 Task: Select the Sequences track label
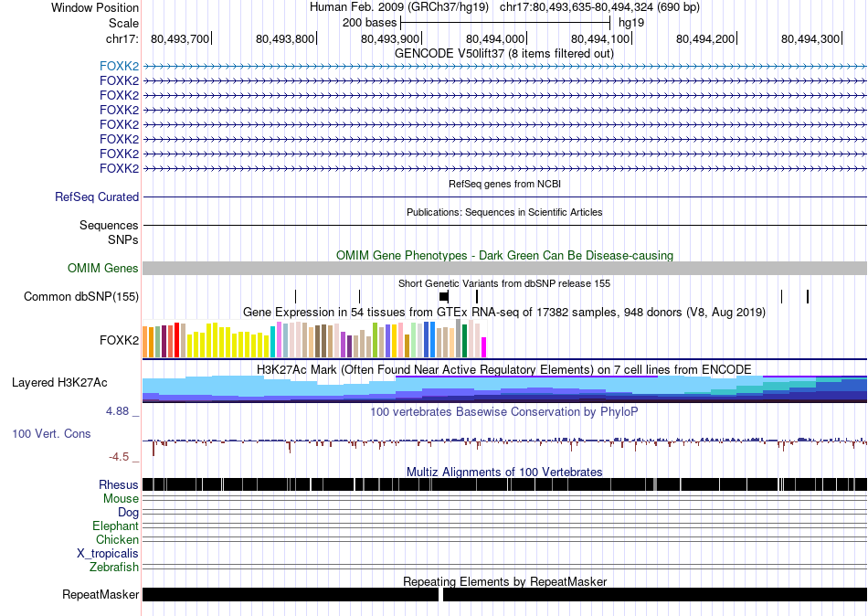point(109,226)
